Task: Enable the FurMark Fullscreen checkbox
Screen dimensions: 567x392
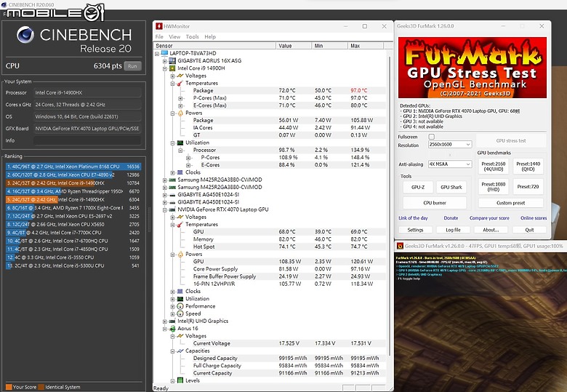Action: (x=431, y=137)
